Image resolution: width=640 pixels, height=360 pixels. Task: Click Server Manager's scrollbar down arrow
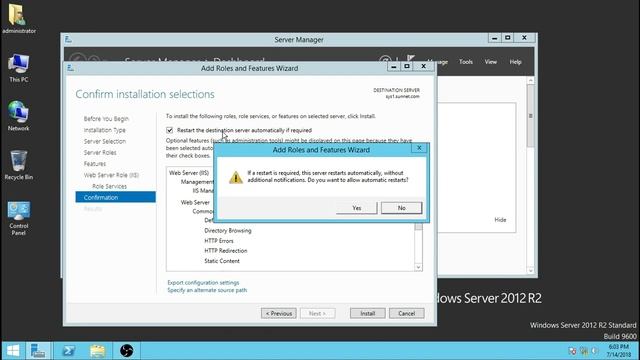tap(531, 270)
